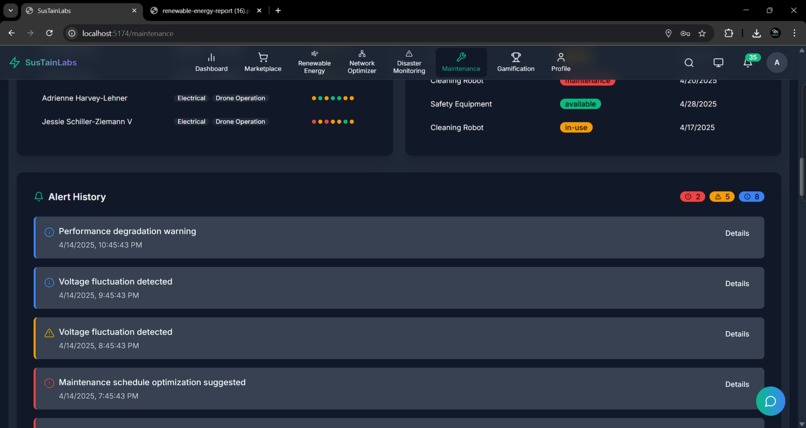The height and width of the screenshot is (428, 806).
Task: Click the search magnifier icon in header
Action: [x=689, y=63]
